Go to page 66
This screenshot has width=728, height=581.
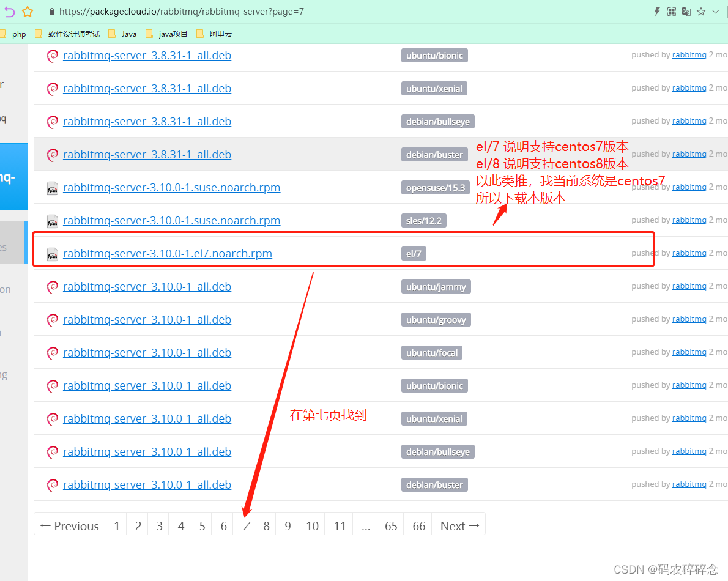419,526
